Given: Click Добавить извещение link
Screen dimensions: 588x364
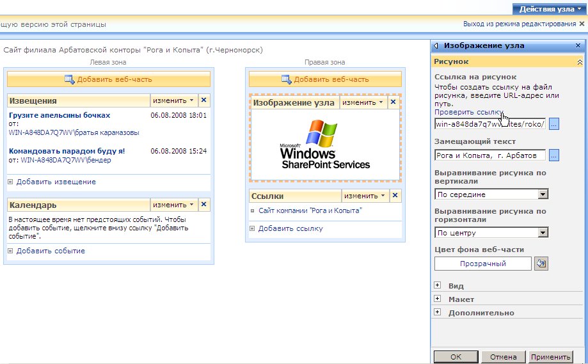Looking at the screenshot, I should [56, 182].
